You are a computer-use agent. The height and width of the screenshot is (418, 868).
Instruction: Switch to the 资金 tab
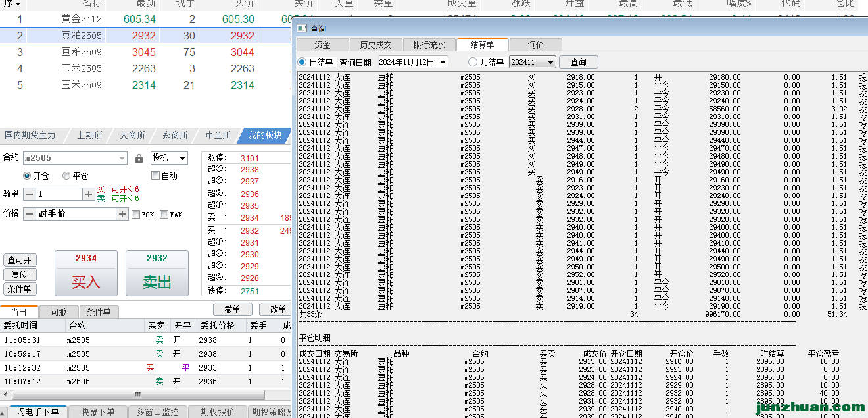(x=322, y=45)
